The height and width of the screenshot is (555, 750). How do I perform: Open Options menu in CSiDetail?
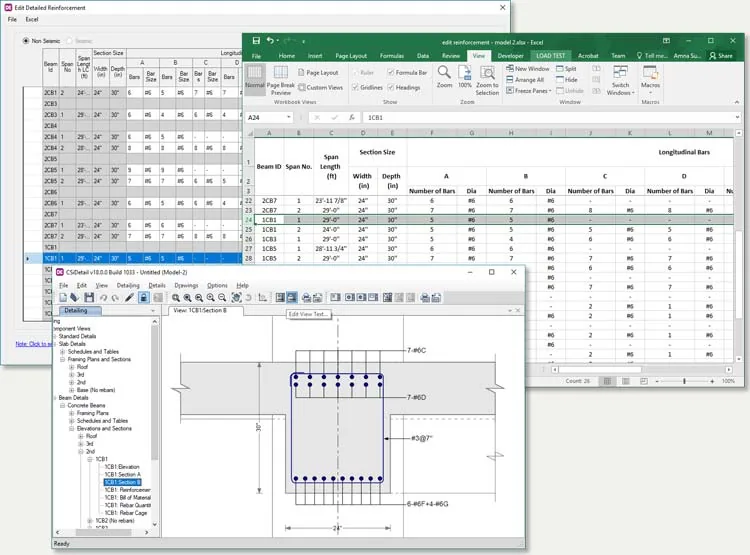[x=217, y=286]
